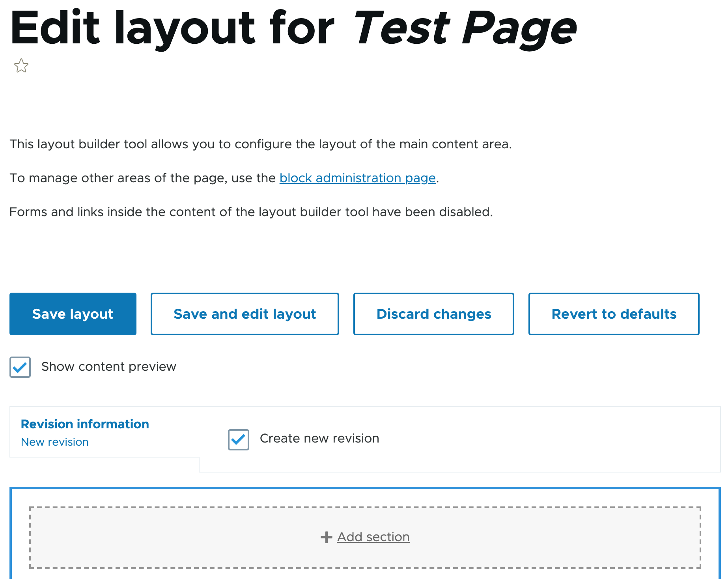728x579 pixels.
Task: Save layout with the primary blue button
Action: [x=73, y=314]
